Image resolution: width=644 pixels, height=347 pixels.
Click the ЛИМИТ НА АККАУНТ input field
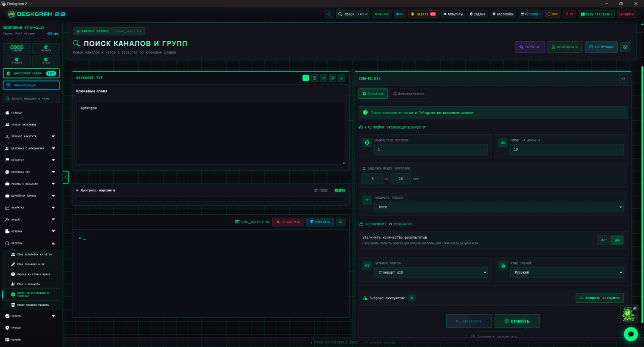[x=567, y=149]
